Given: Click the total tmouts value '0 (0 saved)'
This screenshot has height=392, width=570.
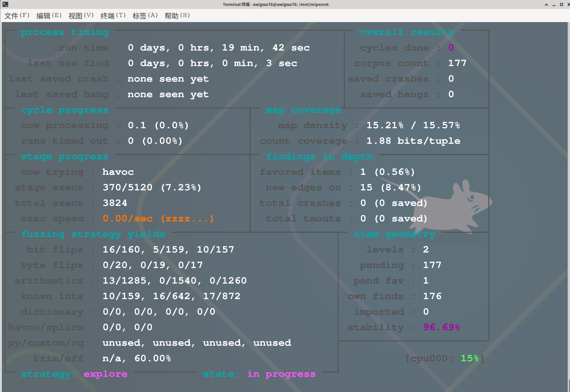Looking at the screenshot, I should (394, 218).
